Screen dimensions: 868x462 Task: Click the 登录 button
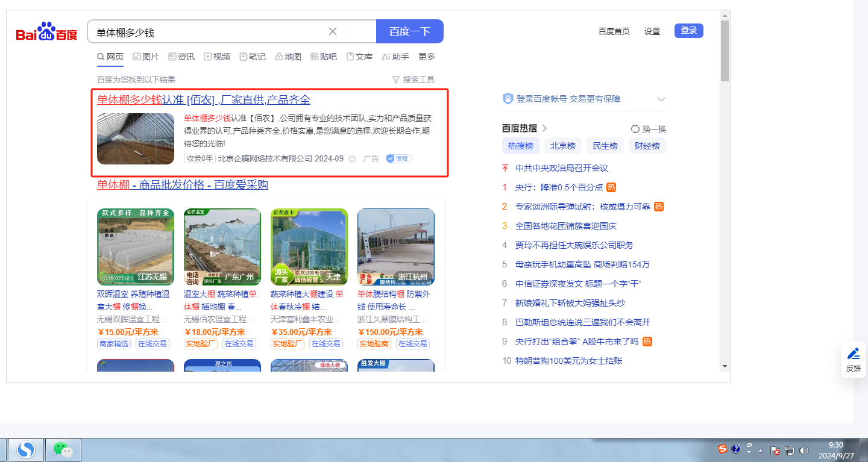(689, 31)
